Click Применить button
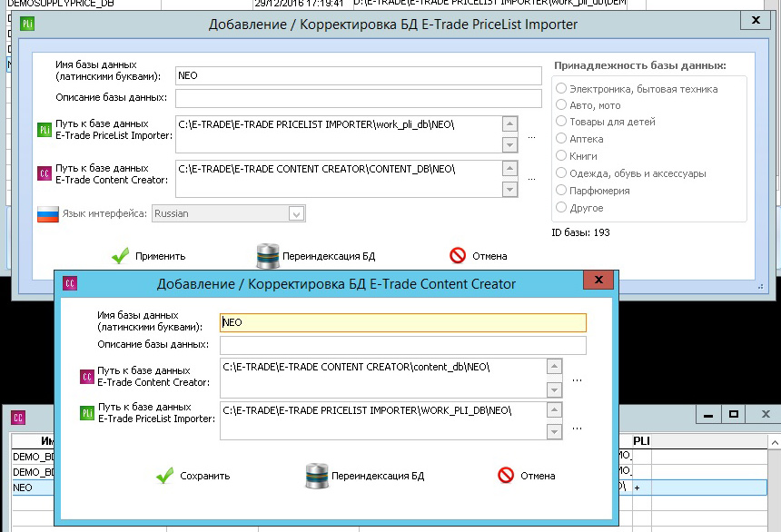Image resolution: width=781 pixels, height=532 pixels. click(148, 256)
